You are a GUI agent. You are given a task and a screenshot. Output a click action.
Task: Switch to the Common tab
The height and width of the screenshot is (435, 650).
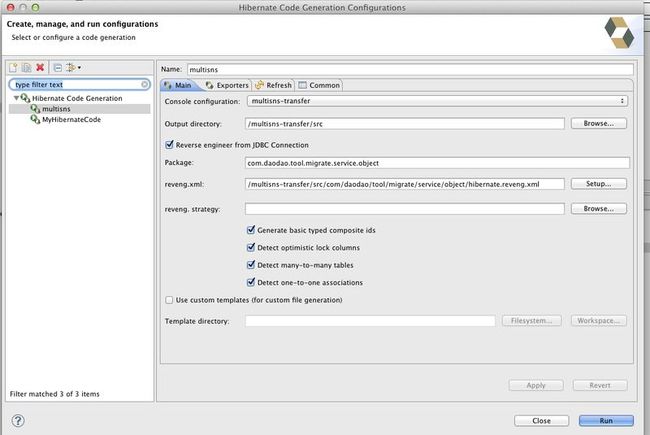pyautogui.click(x=319, y=85)
